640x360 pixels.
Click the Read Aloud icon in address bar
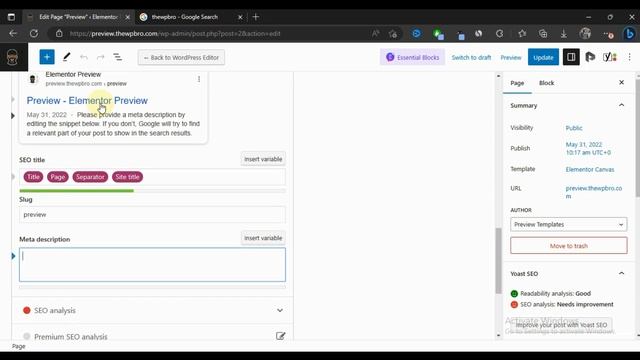click(375, 33)
